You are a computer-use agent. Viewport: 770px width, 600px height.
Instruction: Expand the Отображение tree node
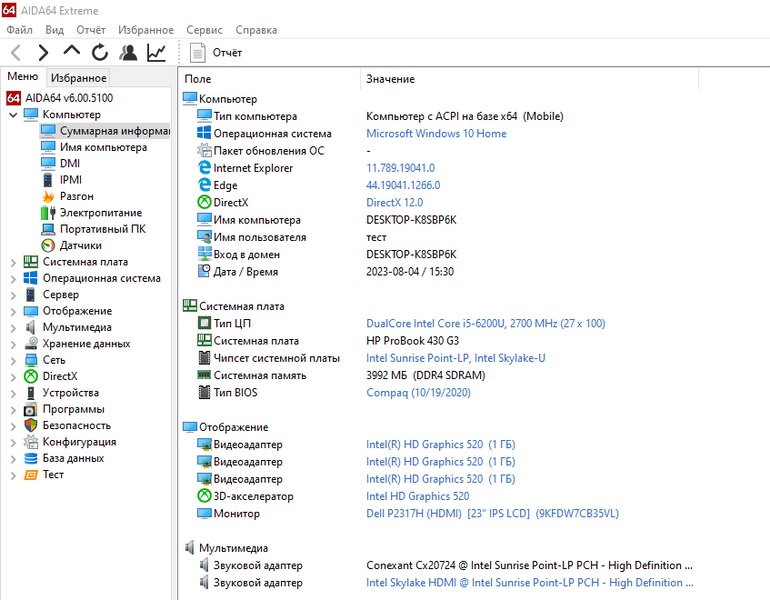tap(13, 312)
